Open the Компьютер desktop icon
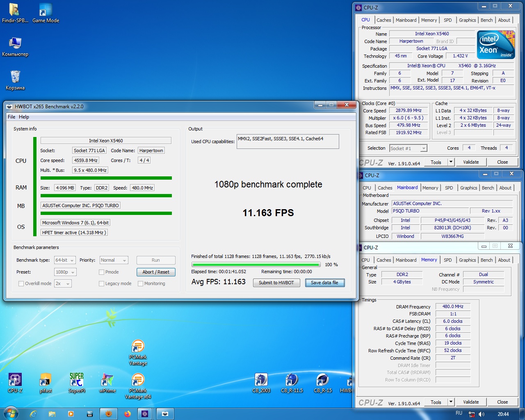 pyautogui.click(x=15, y=46)
